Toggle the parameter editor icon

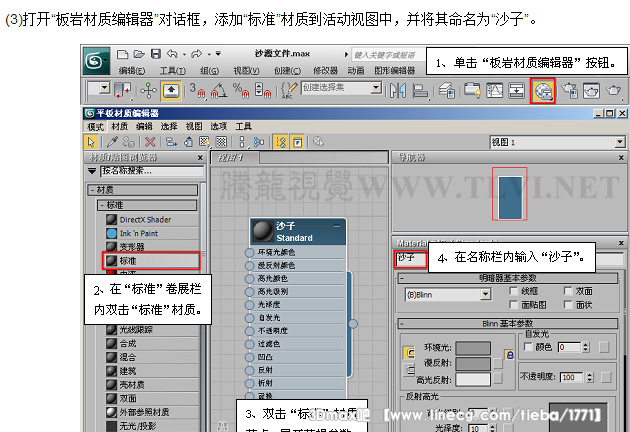tap(297, 142)
